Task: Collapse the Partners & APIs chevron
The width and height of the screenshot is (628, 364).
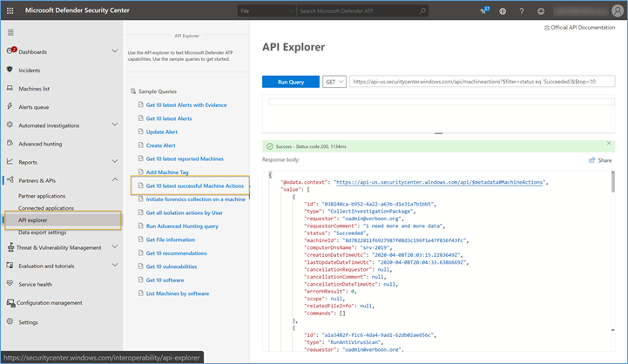Action: pos(115,179)
